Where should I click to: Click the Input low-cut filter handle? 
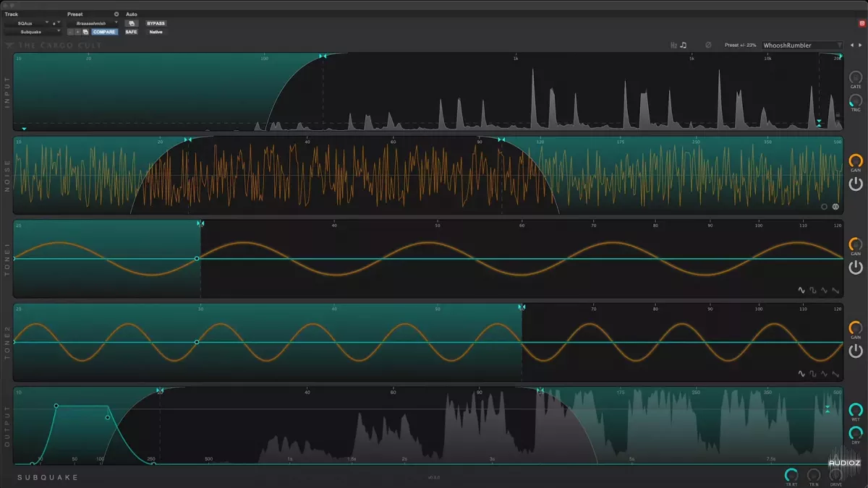323,56
